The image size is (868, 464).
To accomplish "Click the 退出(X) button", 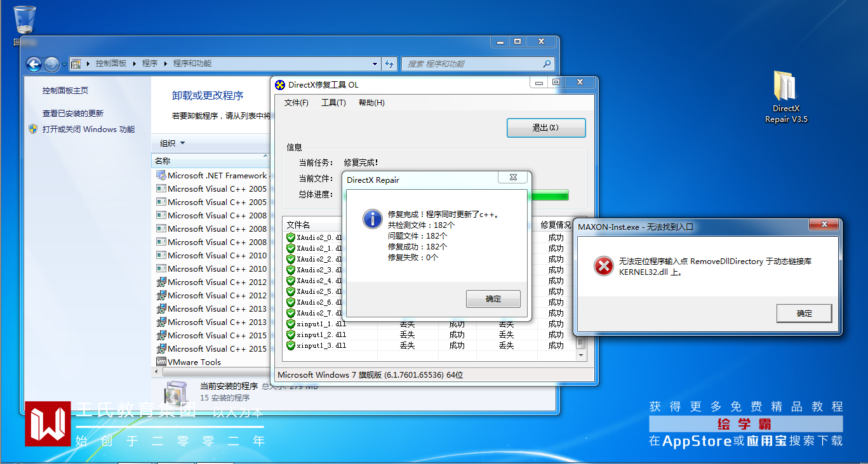I will pyautogui.click(x=546, y=128).
